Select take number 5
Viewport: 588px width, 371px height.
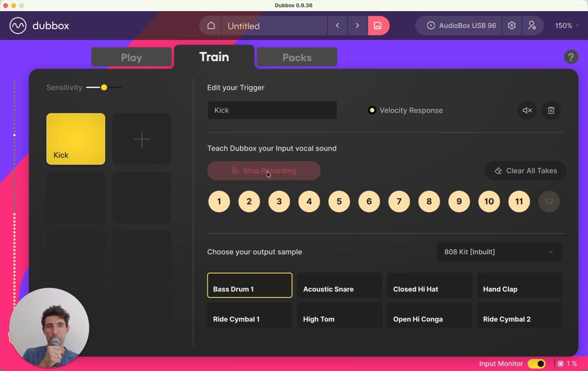(x=339, y=201)
